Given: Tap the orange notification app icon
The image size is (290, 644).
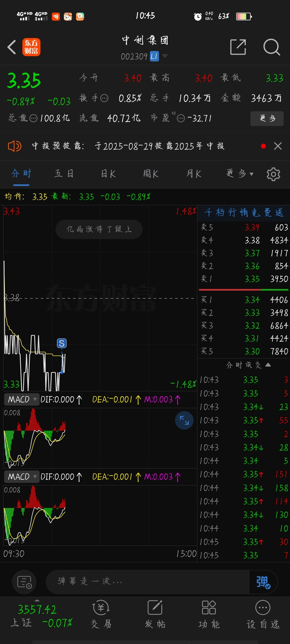Looking at the screenshot, I should pyautogui.click(x=56, y=17).
